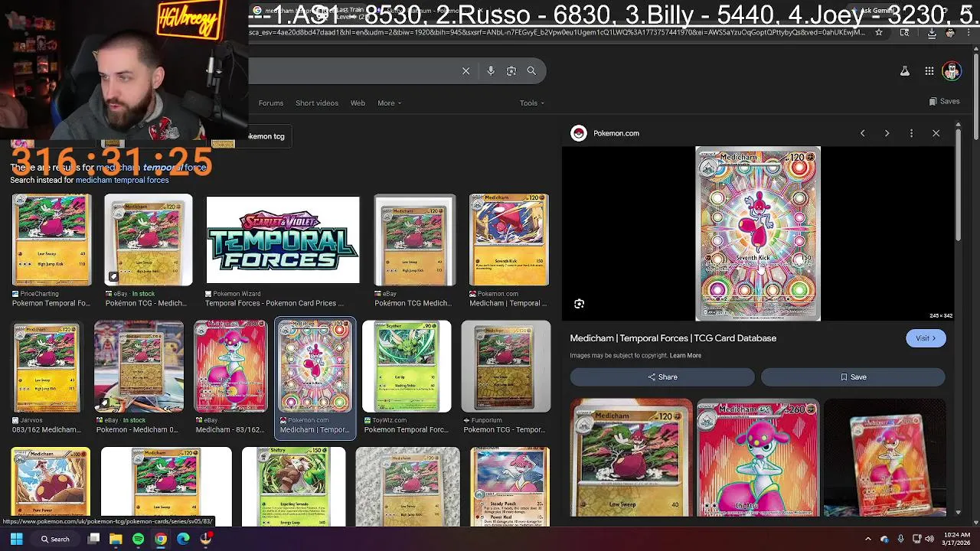
Task: Click the taskbar clock showing 10:24 AM
Action: pyautogui.click(x=956, y=539)
